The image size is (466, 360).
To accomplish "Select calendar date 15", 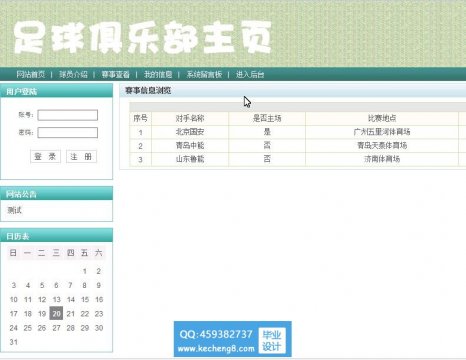I will point(85,299).
